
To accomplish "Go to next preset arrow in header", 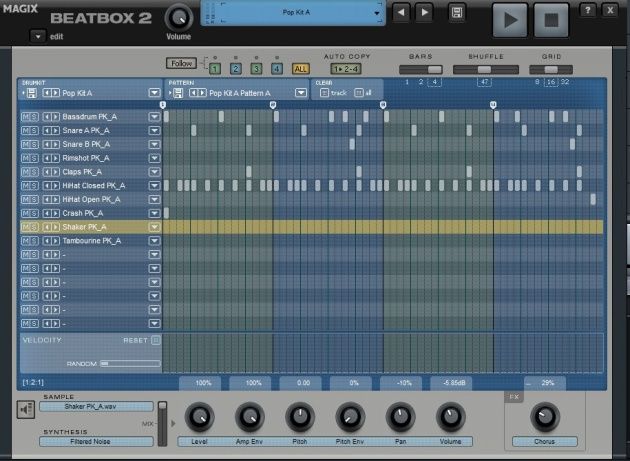I will [x=424, y=12].
